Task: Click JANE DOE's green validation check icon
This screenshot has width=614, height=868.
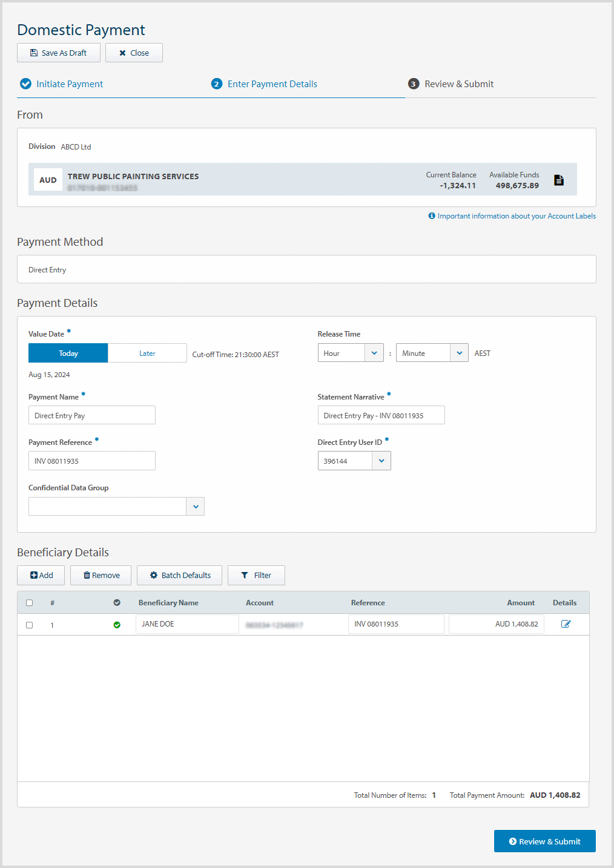Action: coord(116,624)
